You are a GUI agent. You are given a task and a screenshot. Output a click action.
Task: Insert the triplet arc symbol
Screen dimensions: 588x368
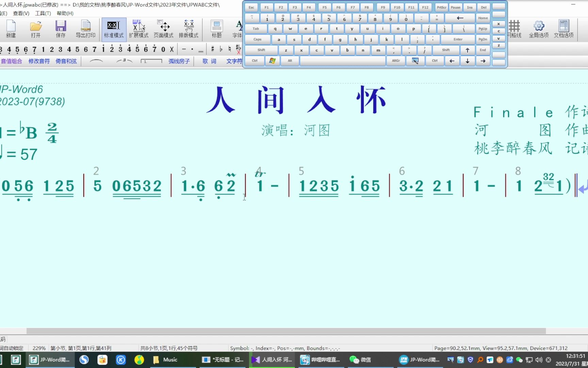pyautogui.click(x=124, y=61)
